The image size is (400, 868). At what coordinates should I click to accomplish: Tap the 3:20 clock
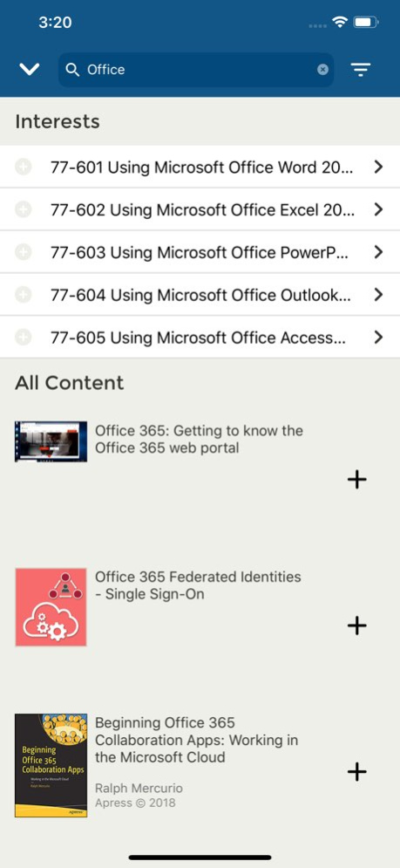[x=55, y=22]
